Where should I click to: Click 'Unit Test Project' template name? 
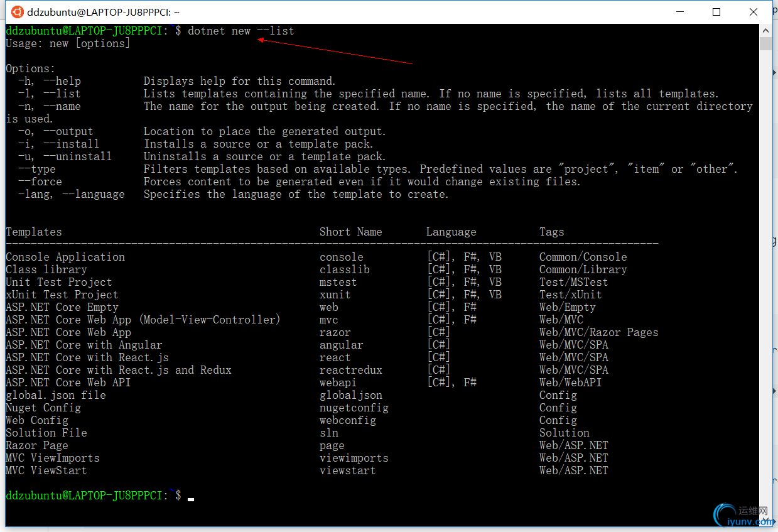coord(59,282)
